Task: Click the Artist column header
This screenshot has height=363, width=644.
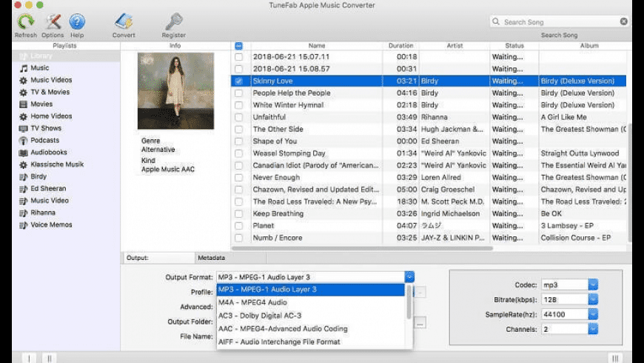Action: [x=455, y=46]
